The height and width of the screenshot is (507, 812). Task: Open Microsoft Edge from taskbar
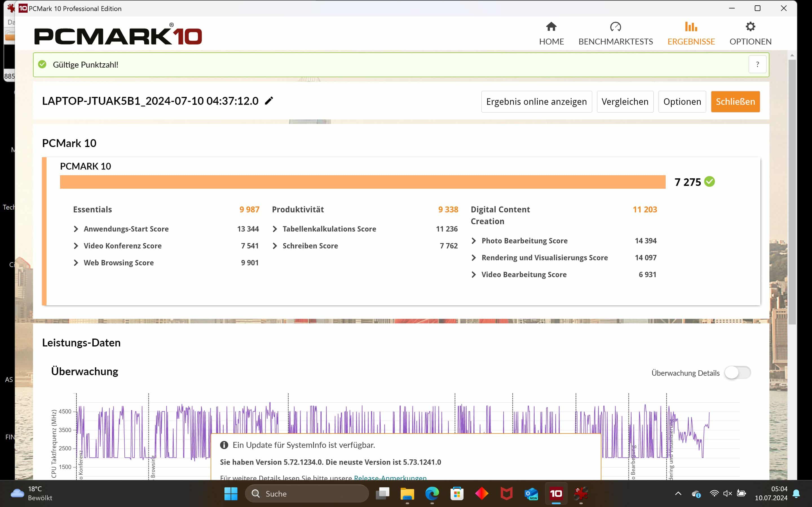point(432,493)
